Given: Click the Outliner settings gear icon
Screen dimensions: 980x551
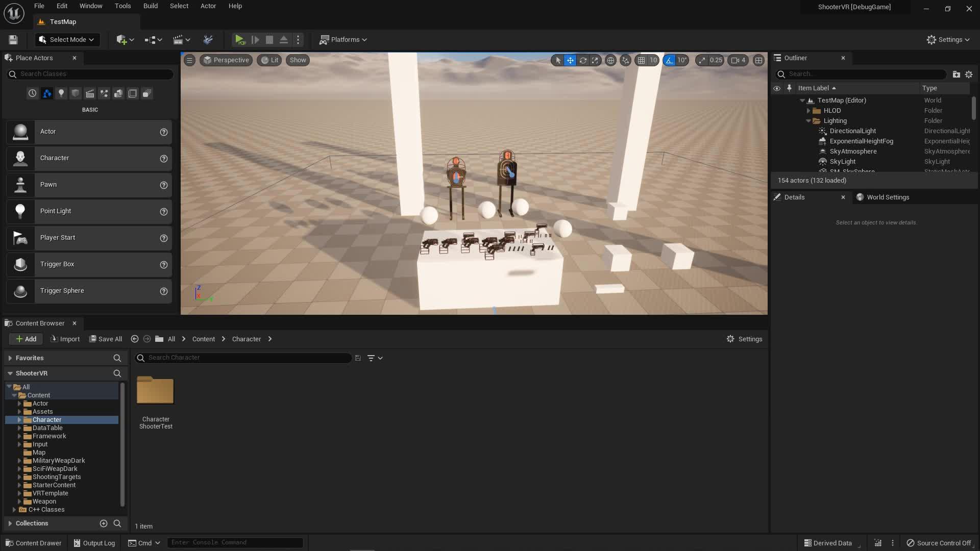Looking at the screenshot, I should click(x=969, y=74).
